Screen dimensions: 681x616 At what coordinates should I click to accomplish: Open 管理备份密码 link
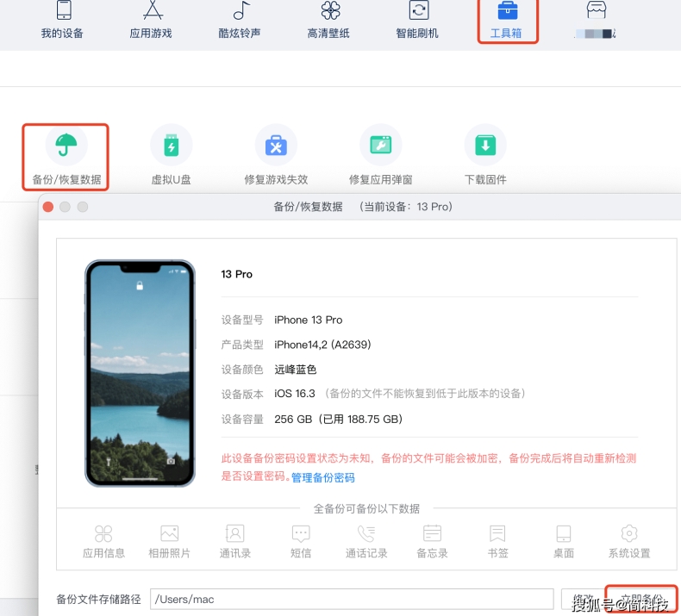tap(323, 477)
